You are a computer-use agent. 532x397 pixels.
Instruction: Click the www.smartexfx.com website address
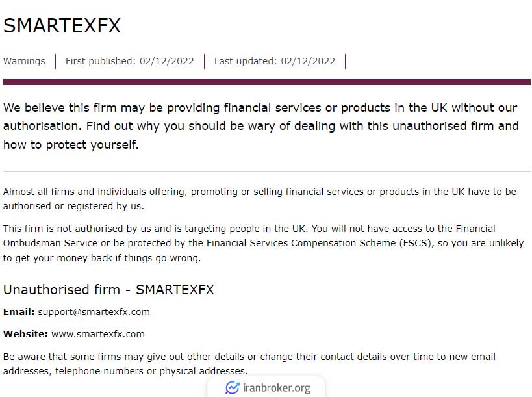[98, 334]
